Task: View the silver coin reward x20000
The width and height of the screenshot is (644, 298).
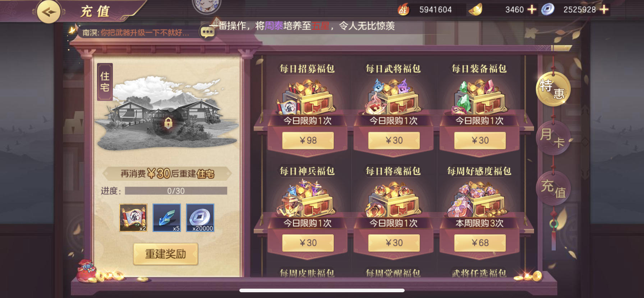Action: tap(200, 218)
